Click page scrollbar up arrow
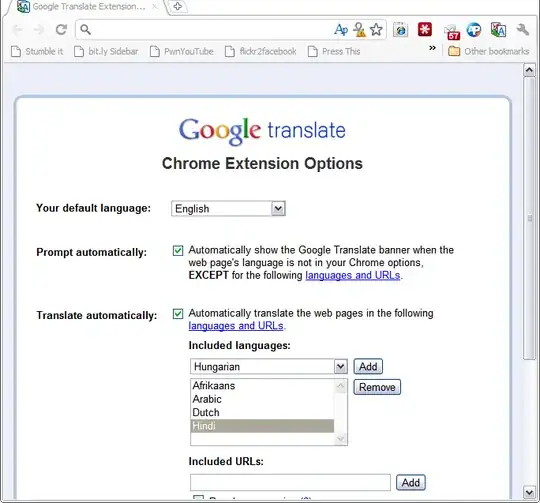This screenshot has width=540, height=503. pos(529,70)
